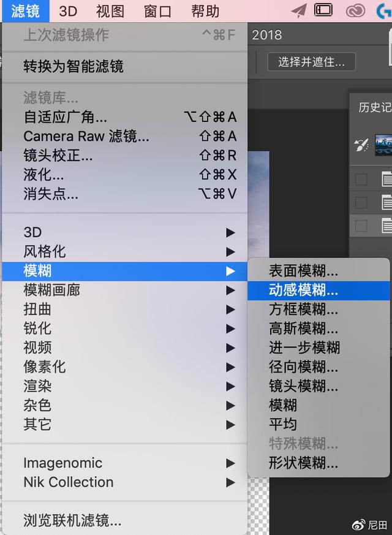
Task: Click the 选择并遮住 button
Action: (x=311, y=61)
